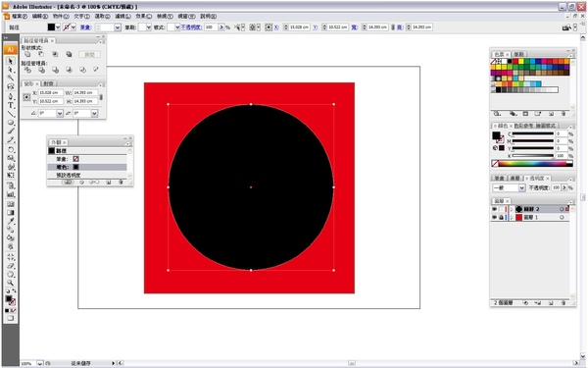Screen dimensions: 588x368
Task: Click X field in Transform panel
Action: click(51, 92)
